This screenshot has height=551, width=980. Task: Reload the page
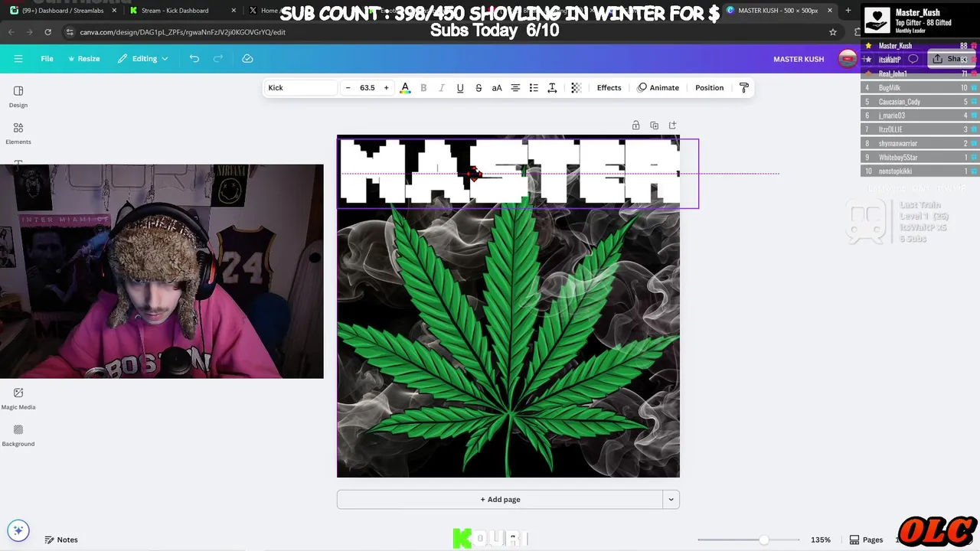point(47,32)
